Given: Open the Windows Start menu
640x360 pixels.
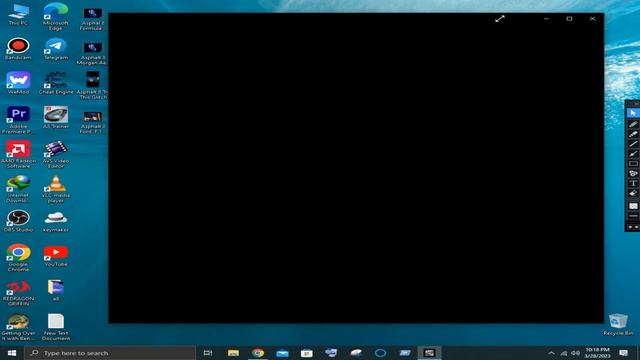Looking at the screenshot, I should coord(12,353).
